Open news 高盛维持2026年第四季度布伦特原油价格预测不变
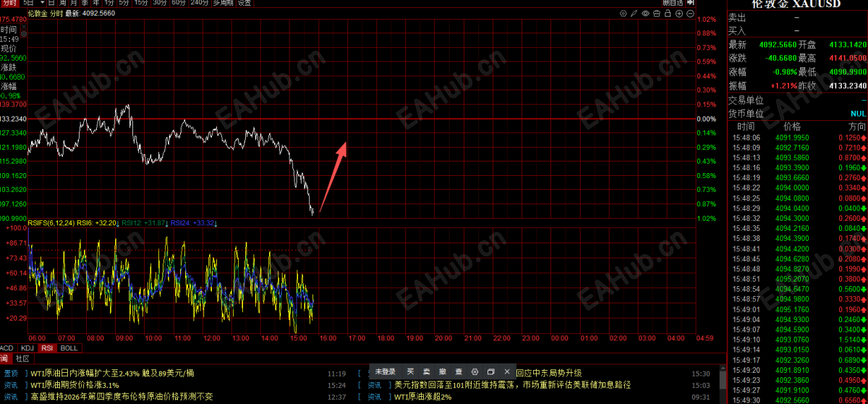 (122, 396)
